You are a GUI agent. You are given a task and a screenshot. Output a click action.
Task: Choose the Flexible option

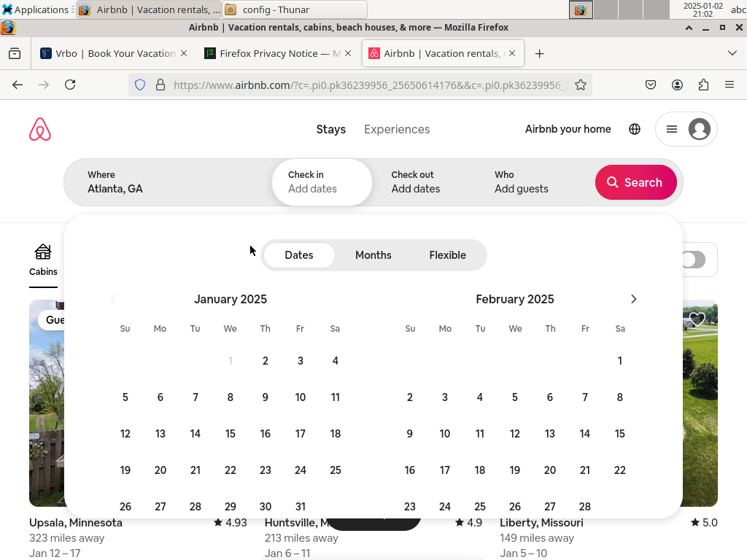(448, 255)
